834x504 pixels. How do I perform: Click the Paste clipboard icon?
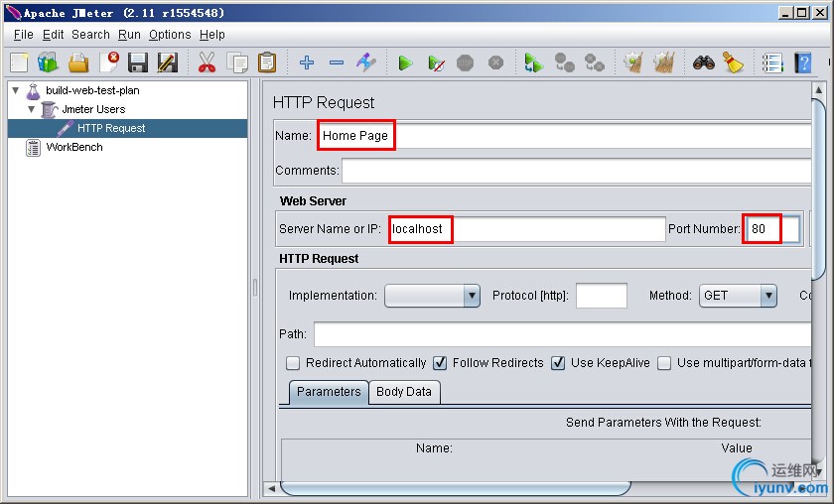tap(267, 63)
